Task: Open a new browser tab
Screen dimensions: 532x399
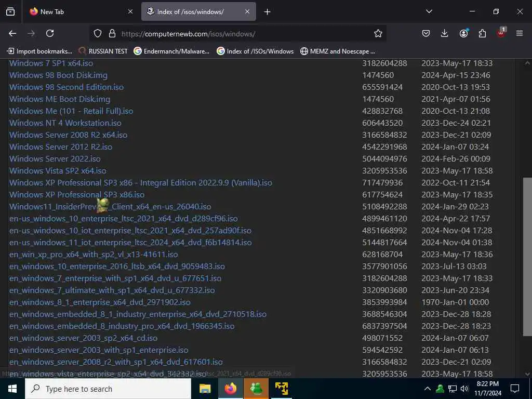Action: coord(268,12)
